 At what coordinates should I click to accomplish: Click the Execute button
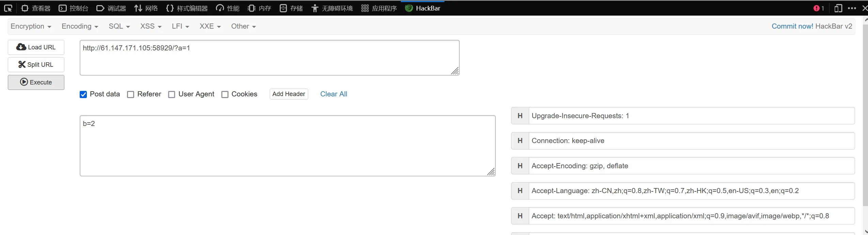(36, 82)
